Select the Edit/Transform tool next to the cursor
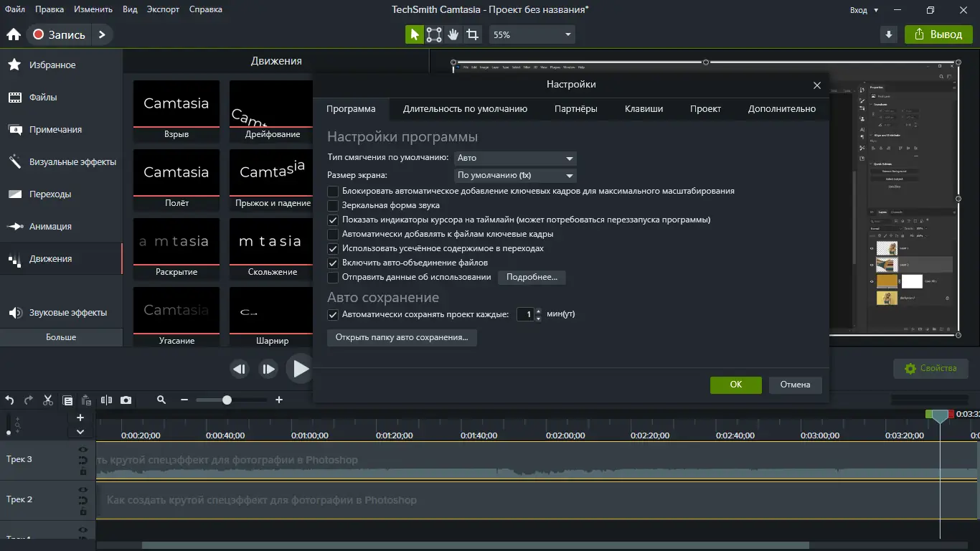 433,34
